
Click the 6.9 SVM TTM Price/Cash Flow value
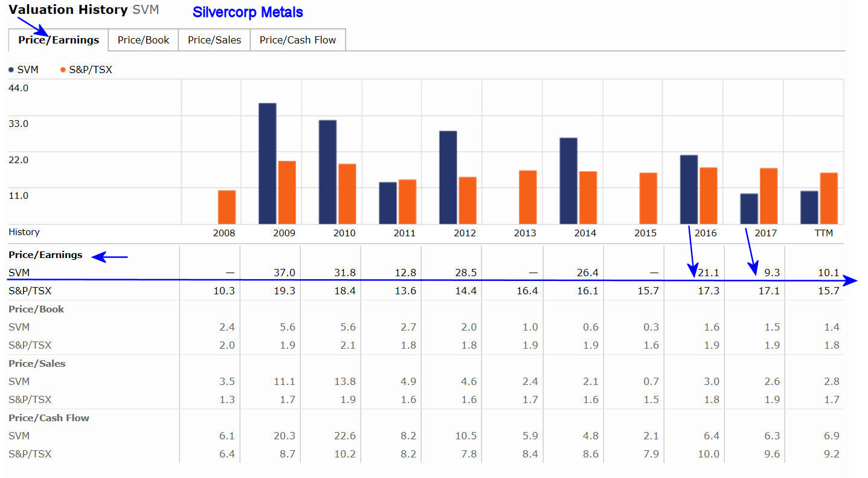[832, 436]
